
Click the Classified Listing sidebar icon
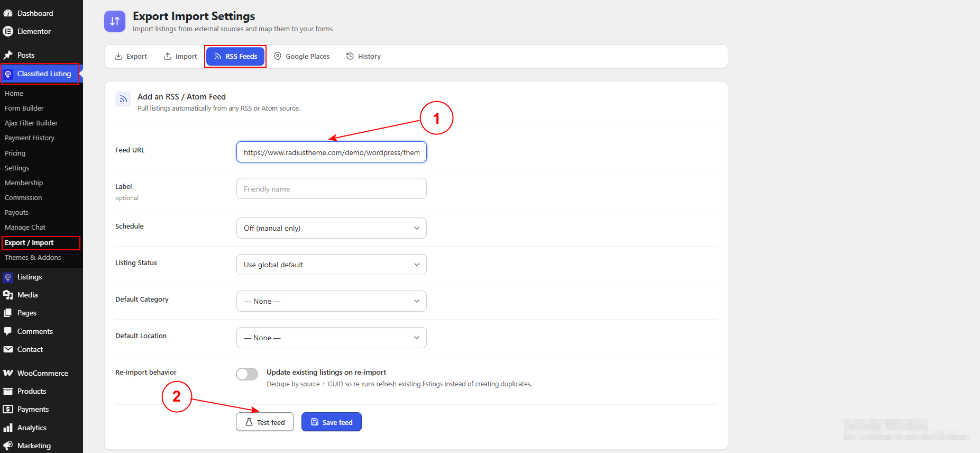(8, 74)
